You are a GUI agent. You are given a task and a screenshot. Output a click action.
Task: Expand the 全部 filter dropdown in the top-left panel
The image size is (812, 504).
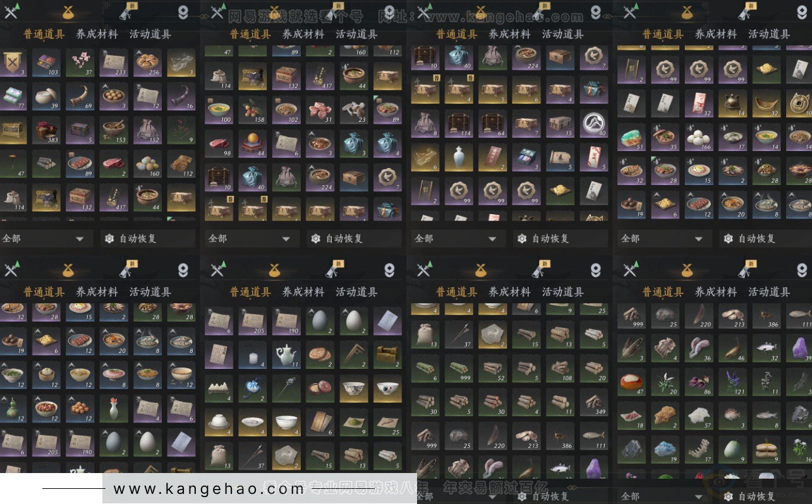click(x=44, y=239)
